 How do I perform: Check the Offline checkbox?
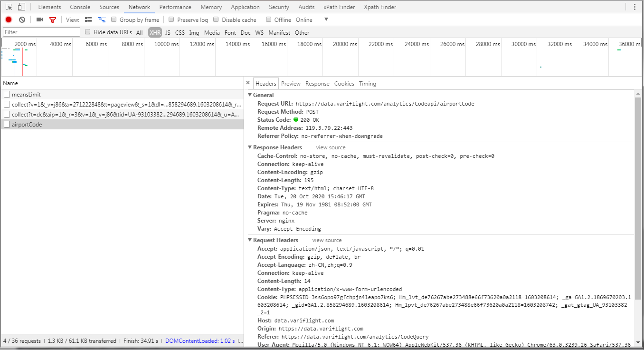(x=269, y=19)
